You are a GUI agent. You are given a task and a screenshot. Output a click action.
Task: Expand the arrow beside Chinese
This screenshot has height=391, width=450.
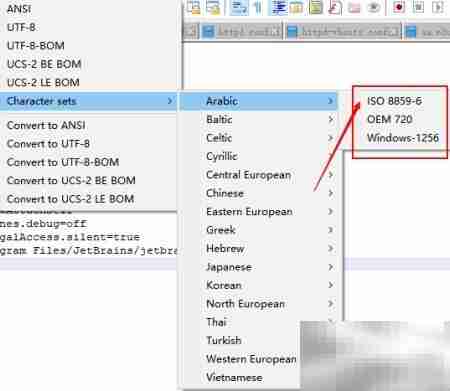(x=330, y=193)
